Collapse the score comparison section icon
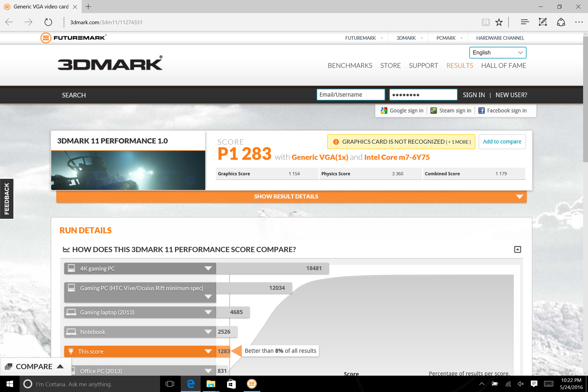 pos(517,250)
